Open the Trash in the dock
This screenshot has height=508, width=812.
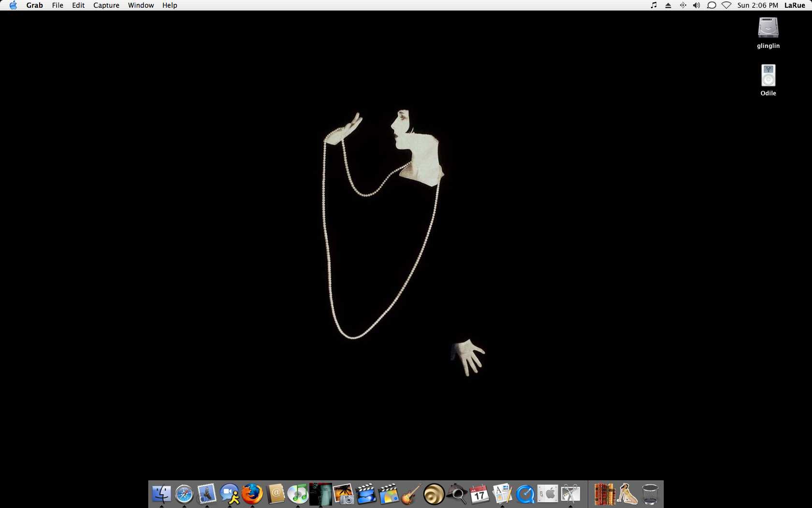[650, 494]
